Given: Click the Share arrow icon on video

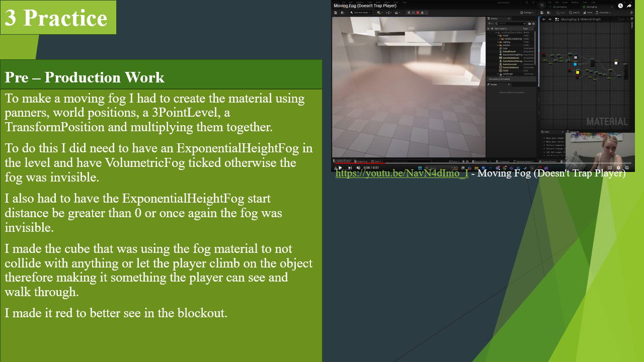Looking at the screenshot, I should tap(629, 6).
